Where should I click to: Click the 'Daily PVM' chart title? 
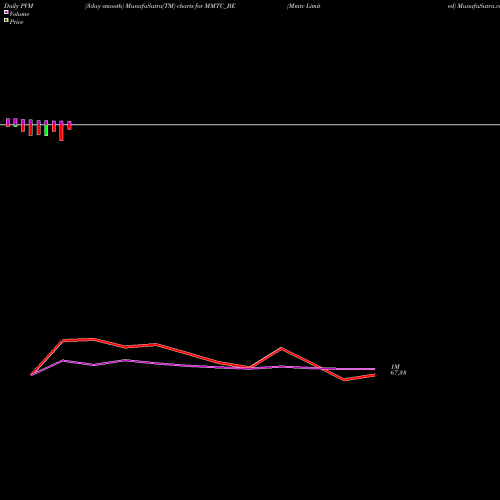tap(19, 6)
